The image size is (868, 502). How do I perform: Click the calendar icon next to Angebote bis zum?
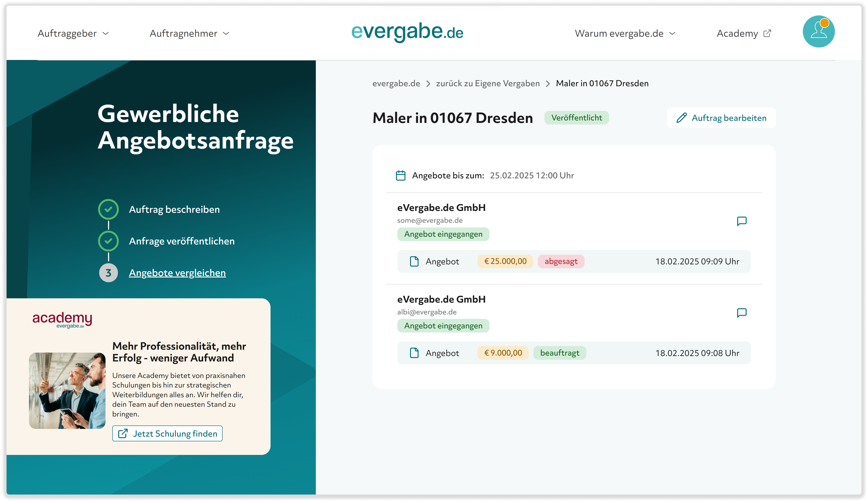(400, 175)
